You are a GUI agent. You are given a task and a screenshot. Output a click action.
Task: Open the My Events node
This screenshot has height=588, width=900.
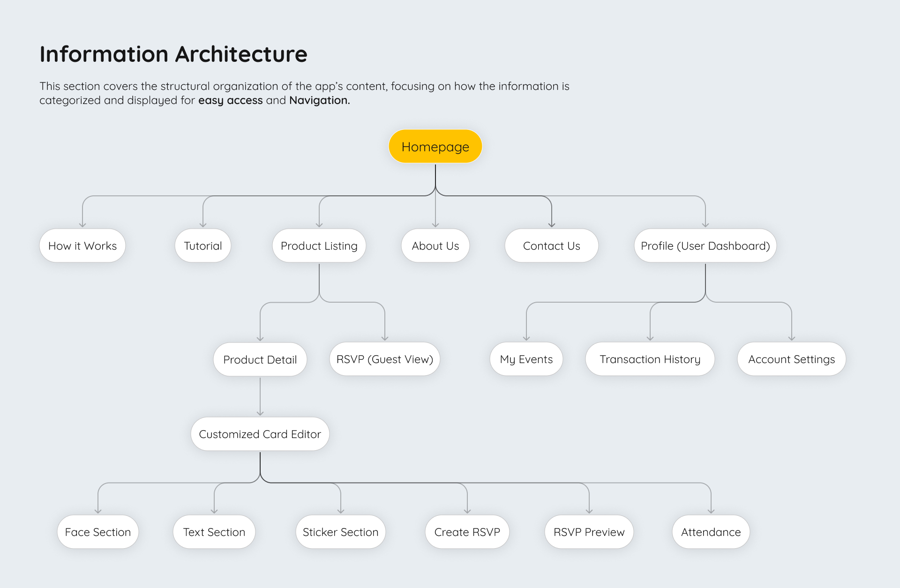click(x=526, y=359)
